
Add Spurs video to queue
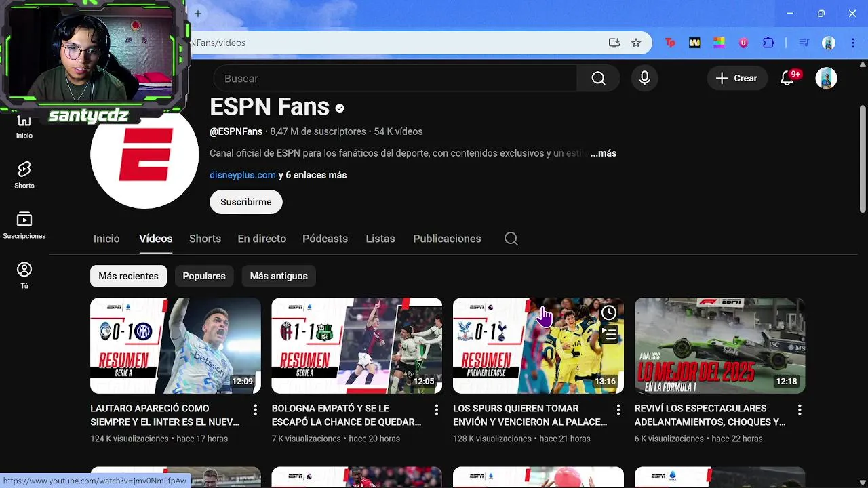[x=609, y=334]
